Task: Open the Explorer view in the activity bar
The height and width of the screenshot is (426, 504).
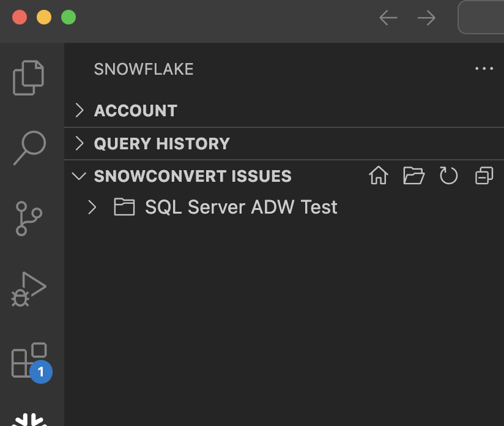Action: point(30,77)
